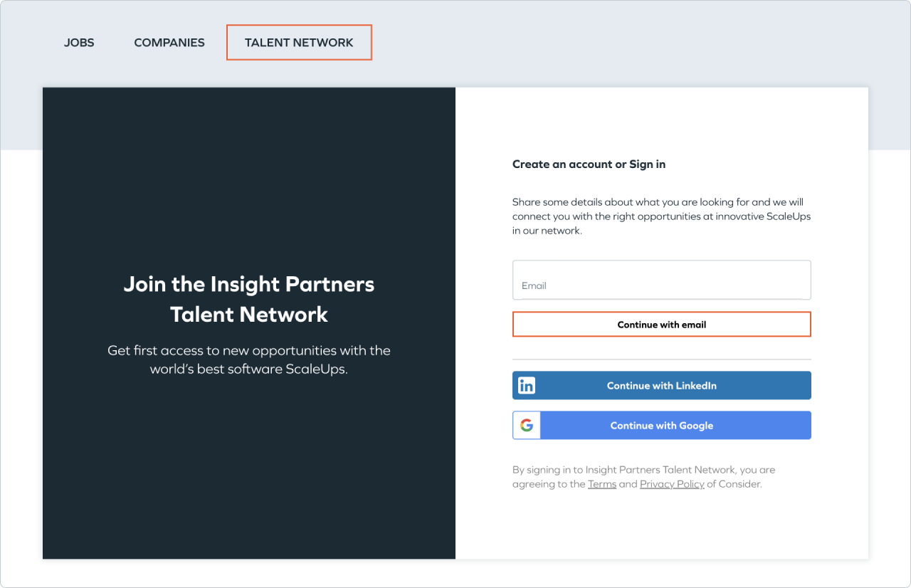
Task: Open the Terms link
Action: 602,484
